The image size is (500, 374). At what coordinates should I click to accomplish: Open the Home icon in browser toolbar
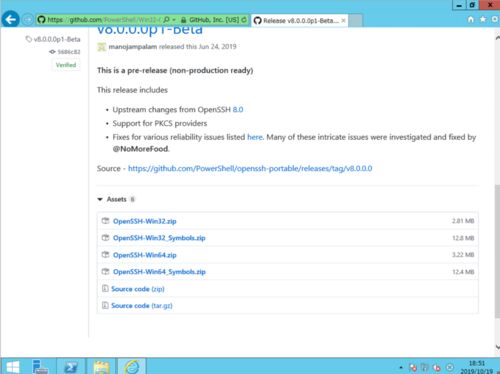pyautogui.click(x=471, y=19)
